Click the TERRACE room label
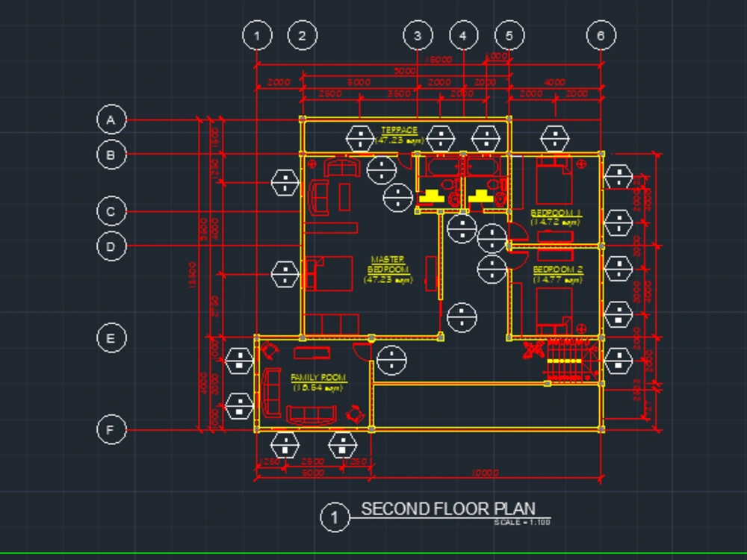 pyautogui.click(x=399, y=130)
